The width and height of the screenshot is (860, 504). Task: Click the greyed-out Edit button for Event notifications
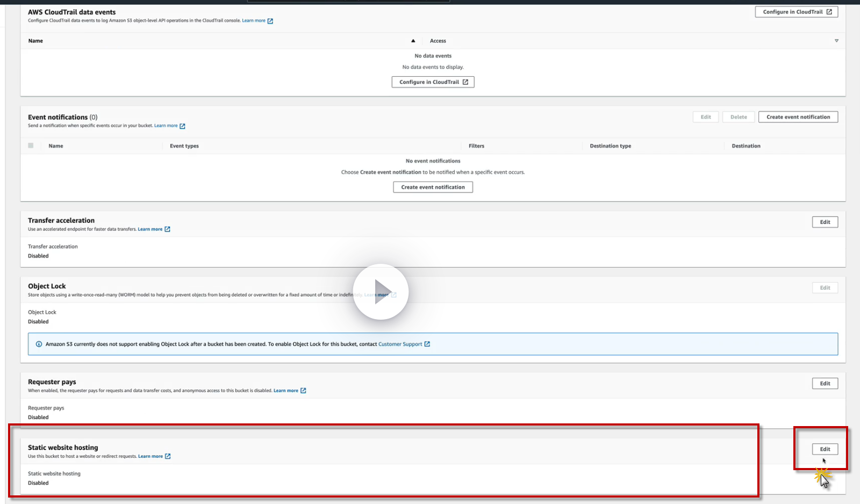click(706, 117)
